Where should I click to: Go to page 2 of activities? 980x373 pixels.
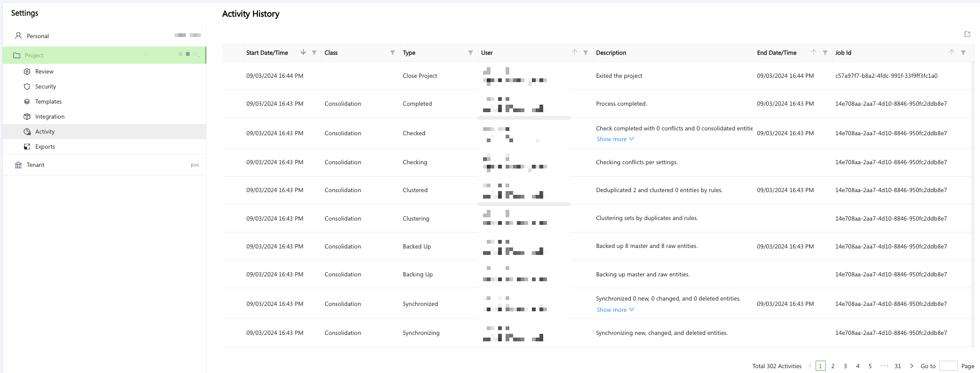click(833, 366)
